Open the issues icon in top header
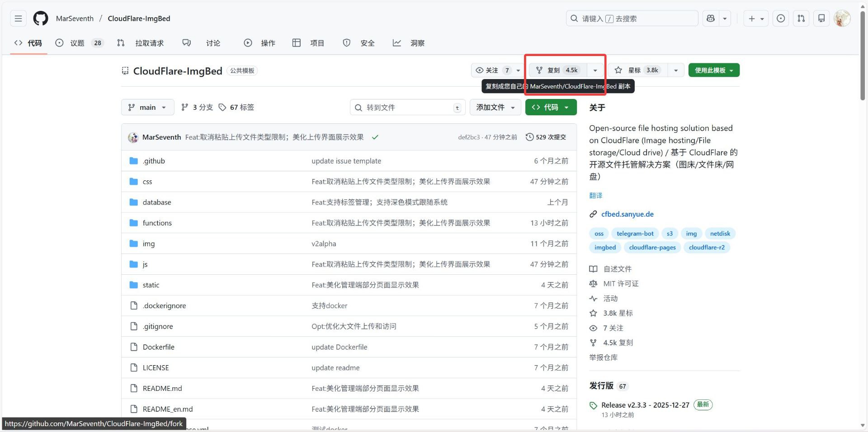This screenshot has width=868, height=432. coord(780,19)
